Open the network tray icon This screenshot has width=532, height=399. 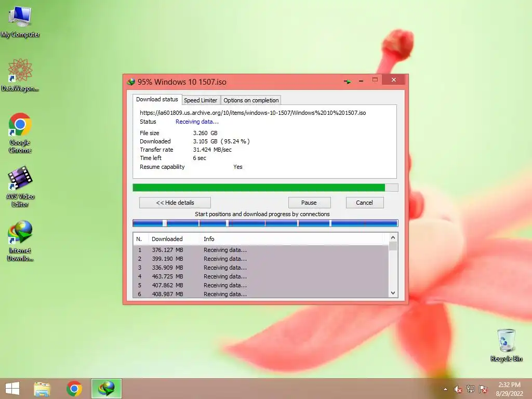coord(471,389)
